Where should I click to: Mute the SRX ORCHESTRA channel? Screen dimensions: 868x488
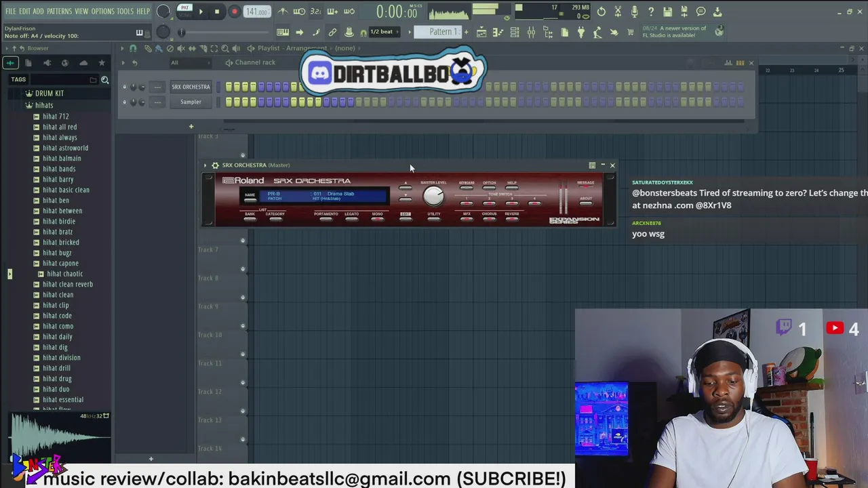tap(124, 87)
